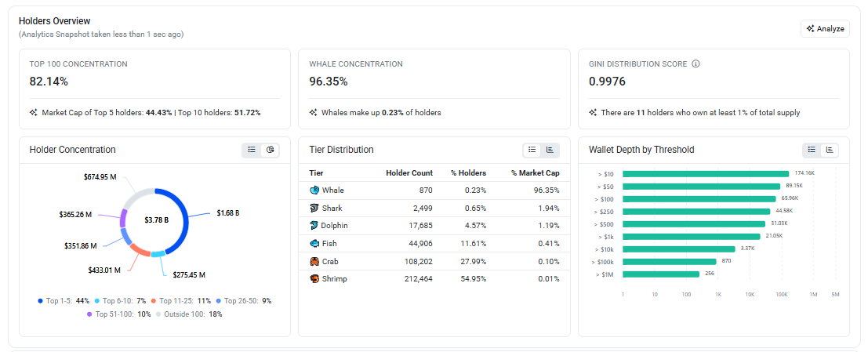Click the Whale tier icon

pyautogui.click(x=314, y=191)
